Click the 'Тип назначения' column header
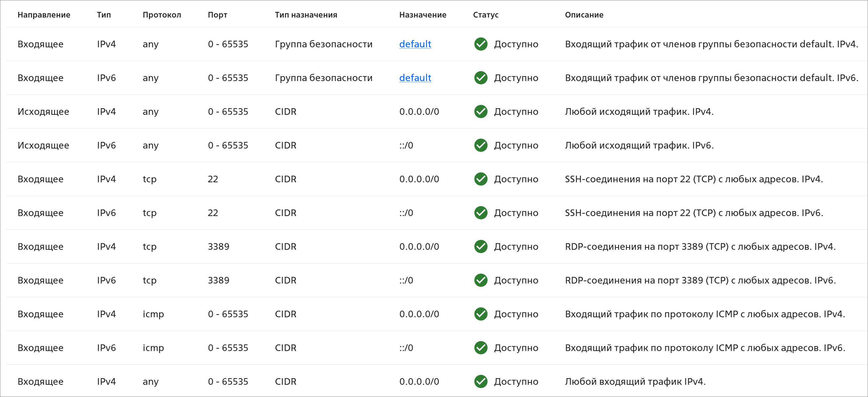The image size is (868, 397). pos(306,15)
